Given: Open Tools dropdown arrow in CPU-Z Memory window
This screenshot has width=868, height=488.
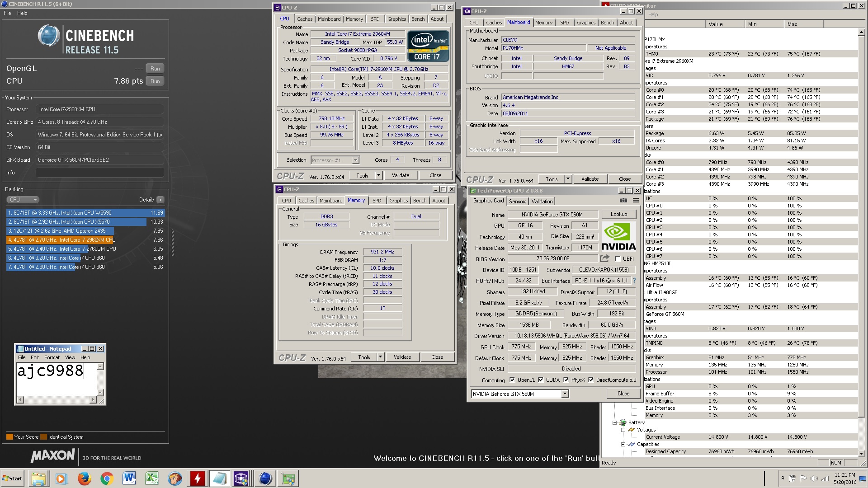Looking at the screenshot, I should pos(380,357).
